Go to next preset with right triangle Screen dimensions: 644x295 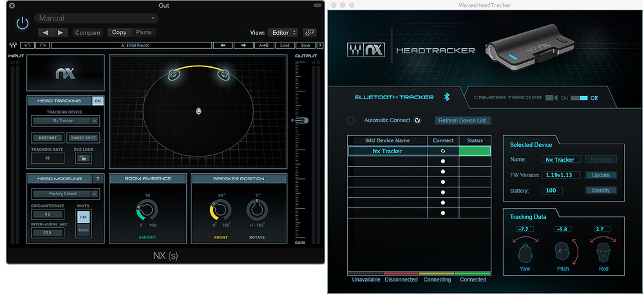click(61, 32)
